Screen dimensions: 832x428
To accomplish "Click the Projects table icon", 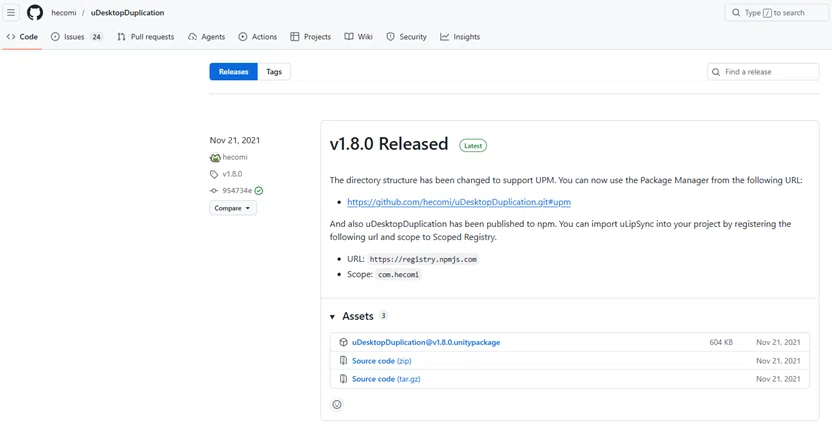I will click(295, 37).
